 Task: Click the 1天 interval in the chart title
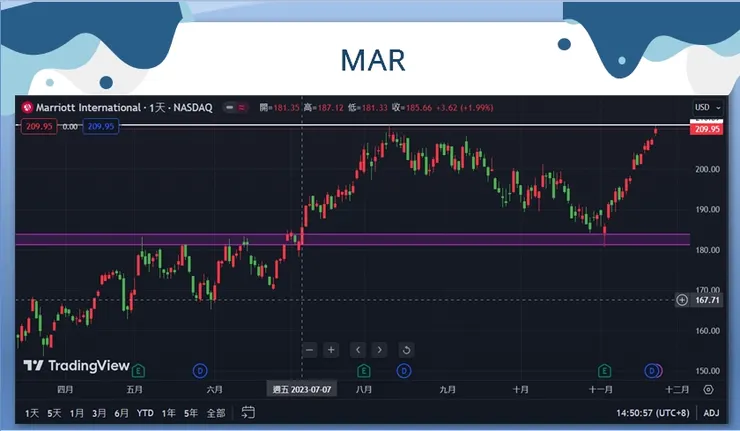157,108
